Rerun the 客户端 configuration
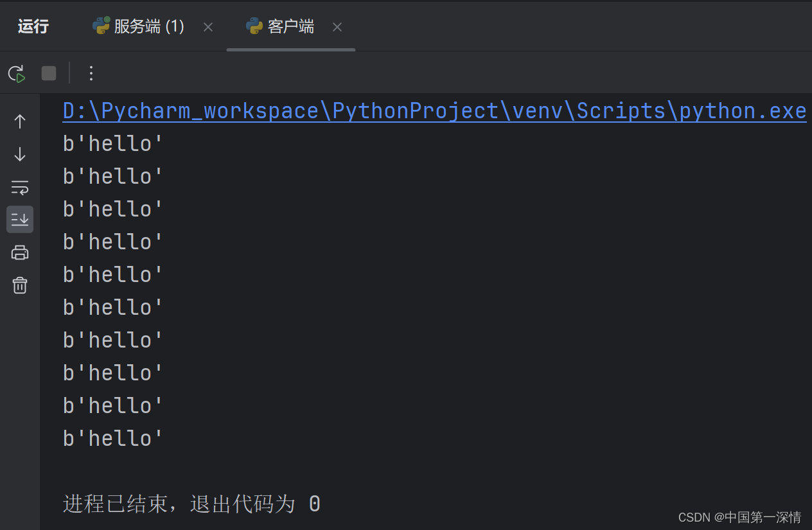This screenshot has width=812, height=530. pos(16,73)
